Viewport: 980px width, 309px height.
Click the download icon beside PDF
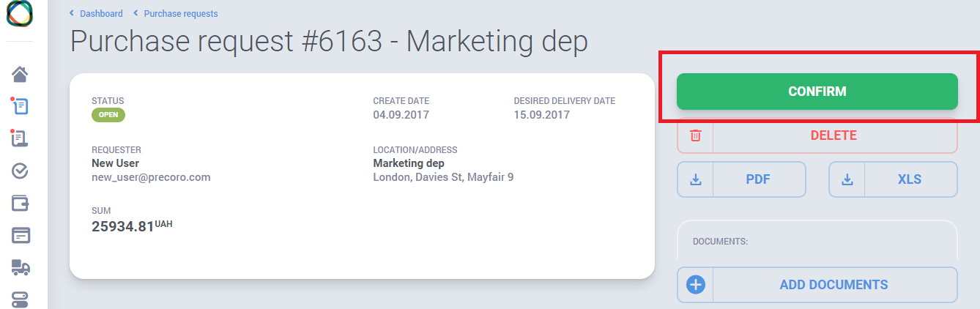pos(696,179)
